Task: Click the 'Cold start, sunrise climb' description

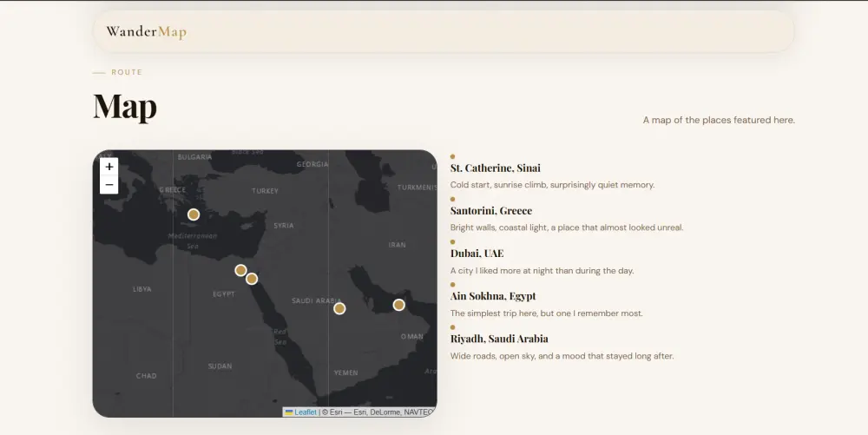Action: tap(552, 185)
